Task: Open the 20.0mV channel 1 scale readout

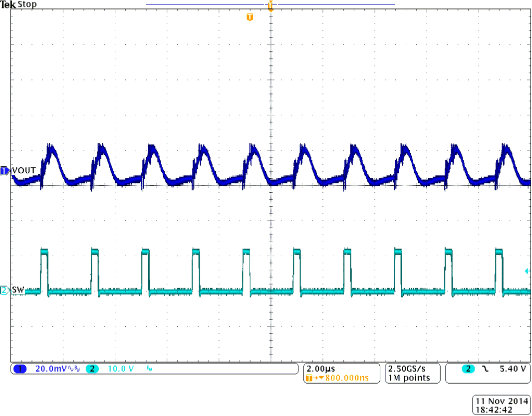Action: 50,369
